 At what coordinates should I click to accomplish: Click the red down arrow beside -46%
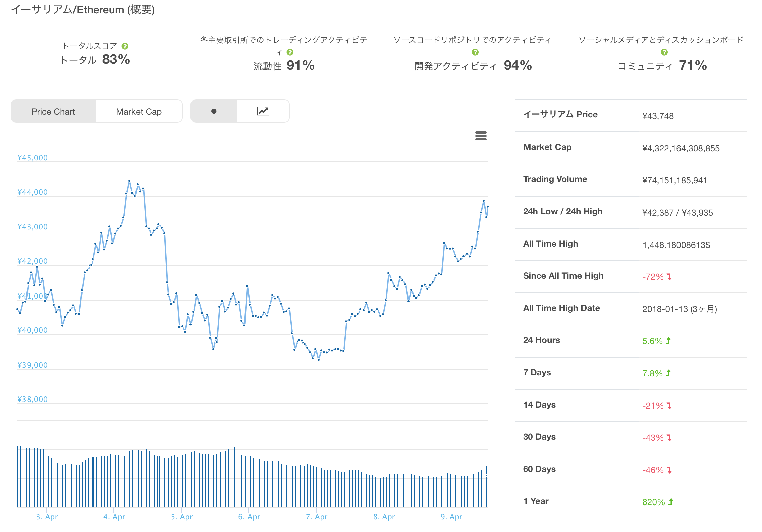[669, 470]
